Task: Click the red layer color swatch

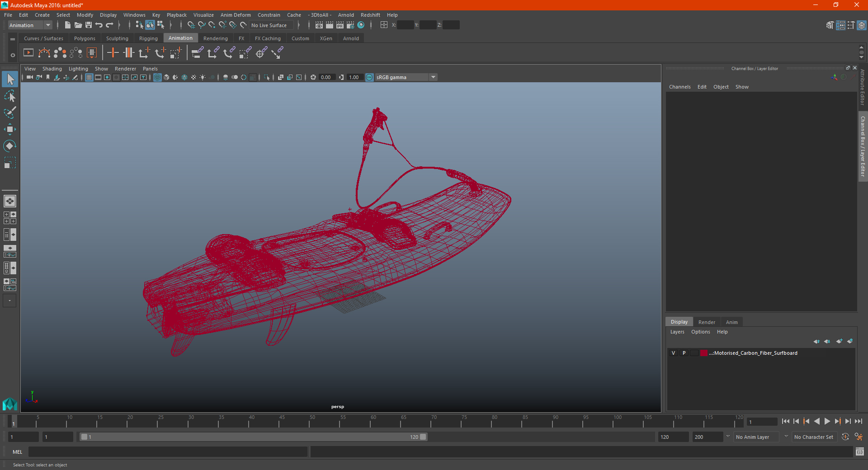Action: coord(704,353)
